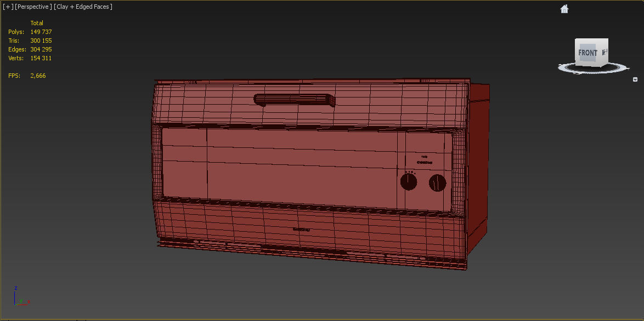Select the right control knob on the oven
The image size is (644, 321).
tap(436, 182)
